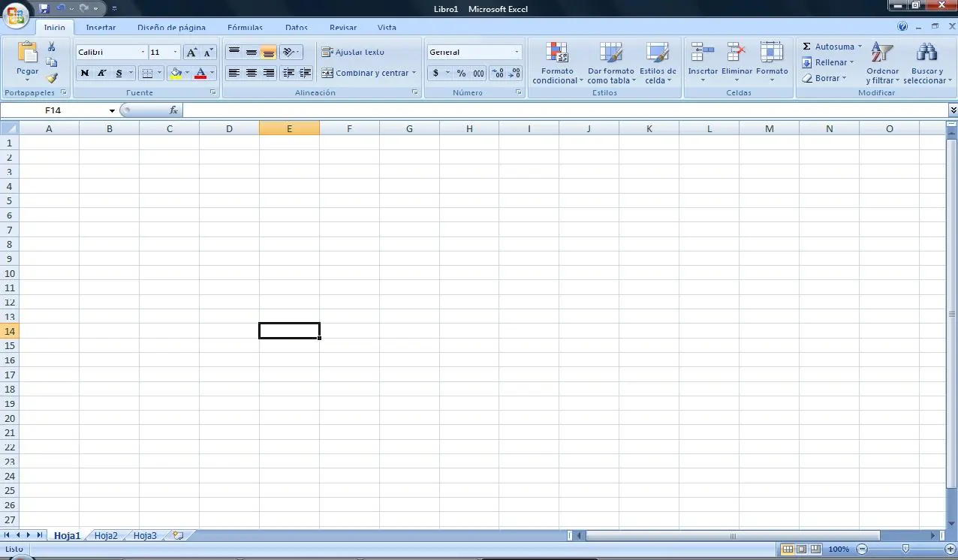958x560 pixels.
Task: Open the General number format dropdown
Action: point(517,53)
